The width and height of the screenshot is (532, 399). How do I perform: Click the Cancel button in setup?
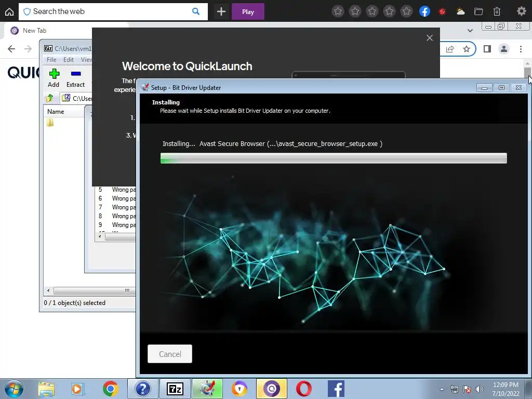click(170, 354)
